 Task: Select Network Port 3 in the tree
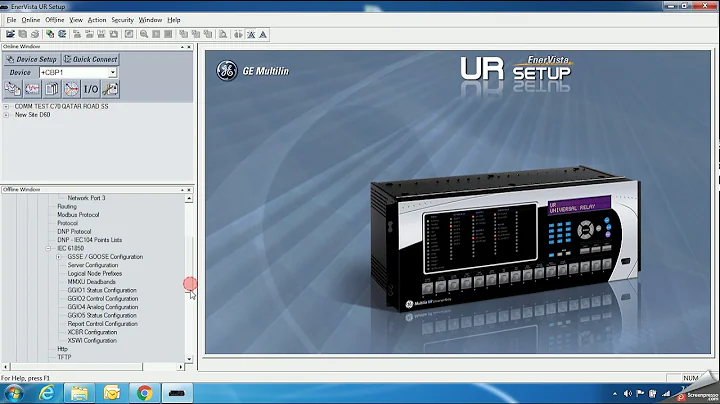(86, 198)
